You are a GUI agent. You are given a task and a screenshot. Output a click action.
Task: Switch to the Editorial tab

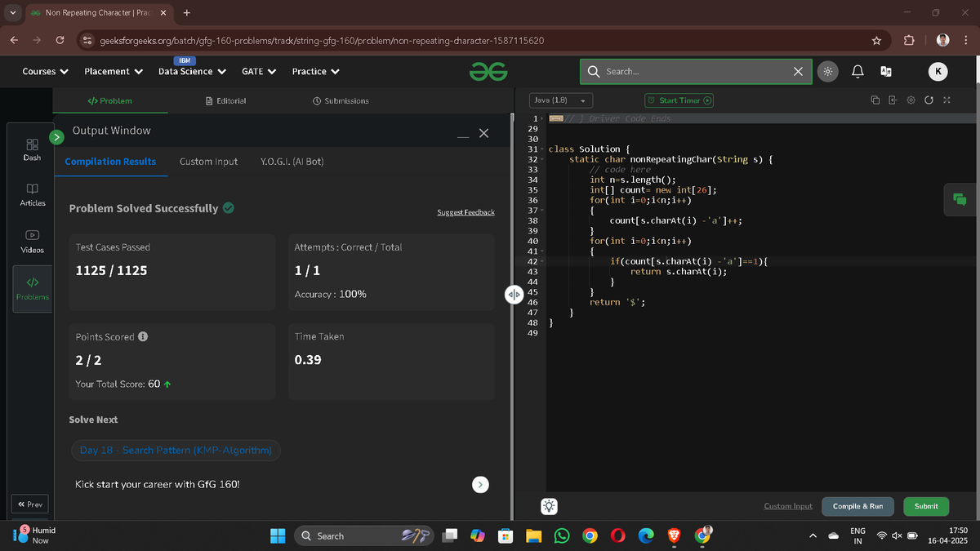tap(225, 100)
